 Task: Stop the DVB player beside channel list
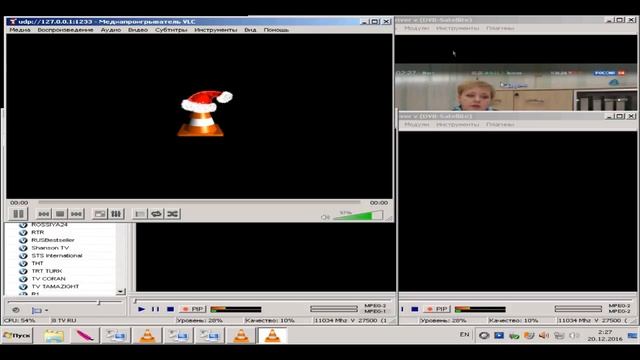[x=171, y=309]
